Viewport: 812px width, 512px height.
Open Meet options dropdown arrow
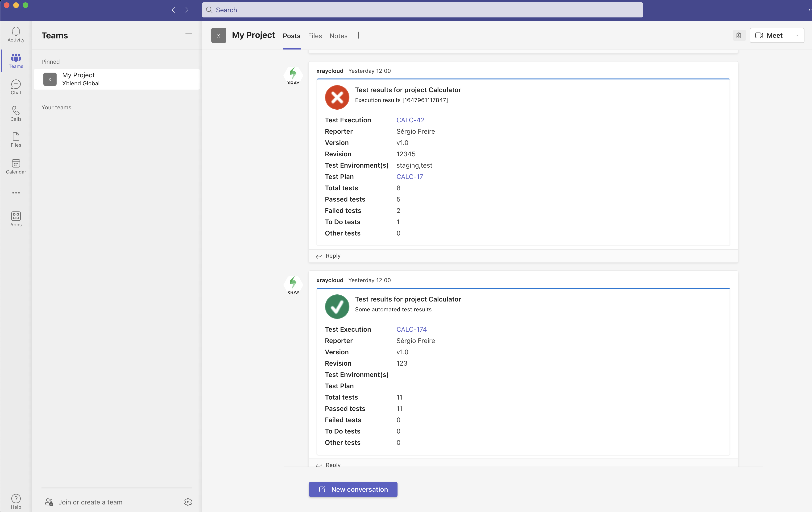point(797,35)
